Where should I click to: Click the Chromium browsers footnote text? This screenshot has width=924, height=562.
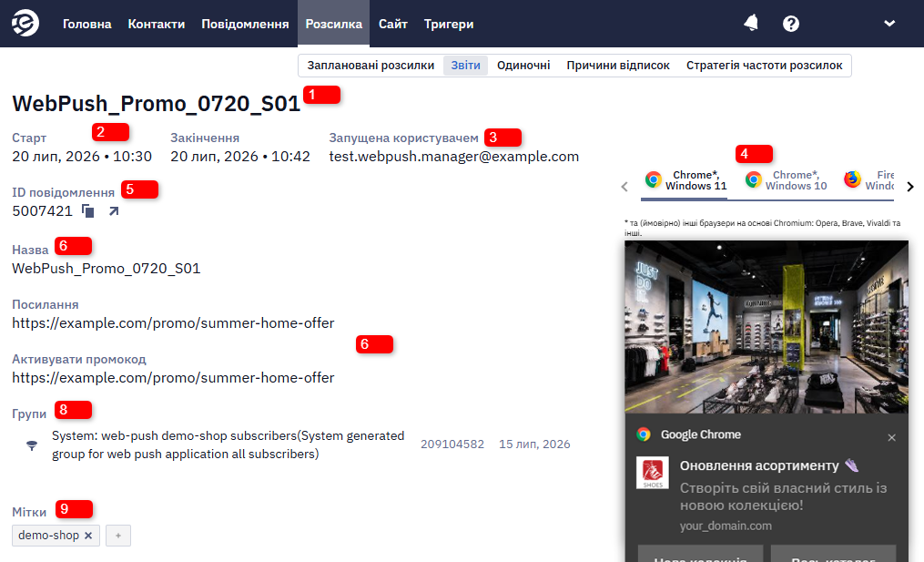[763, 228]
